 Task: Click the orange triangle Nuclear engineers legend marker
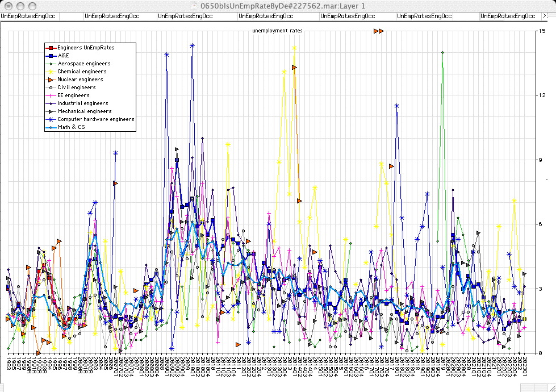51,80
